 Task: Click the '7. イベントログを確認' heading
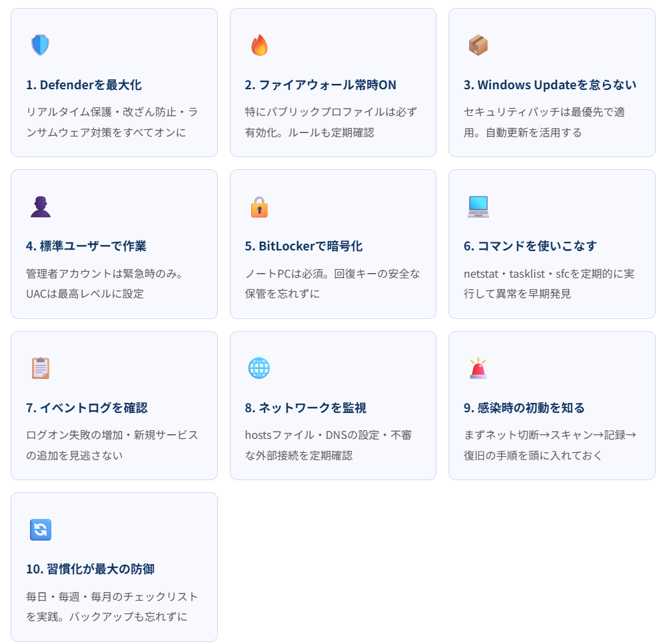tap(87, 408)
